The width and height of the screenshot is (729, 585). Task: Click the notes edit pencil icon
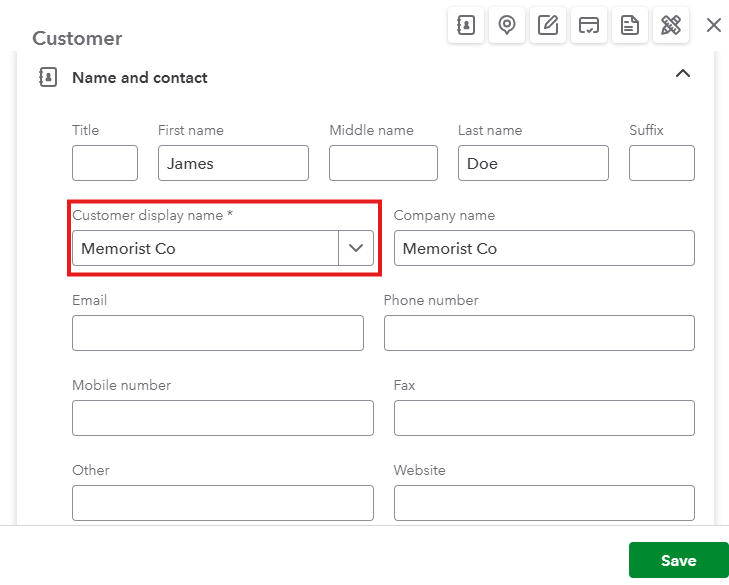coord(548,26)
